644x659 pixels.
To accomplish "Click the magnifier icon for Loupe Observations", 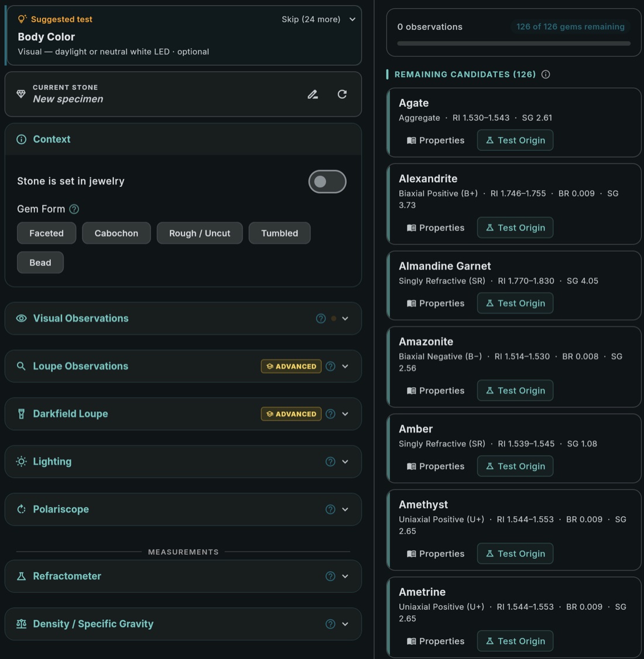I will [x=21, y=366].
